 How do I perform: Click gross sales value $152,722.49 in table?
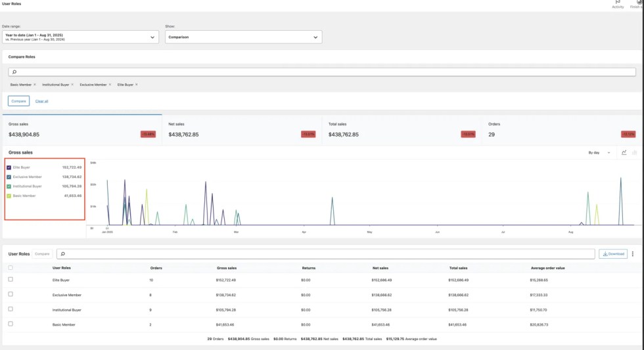point(226,280)
